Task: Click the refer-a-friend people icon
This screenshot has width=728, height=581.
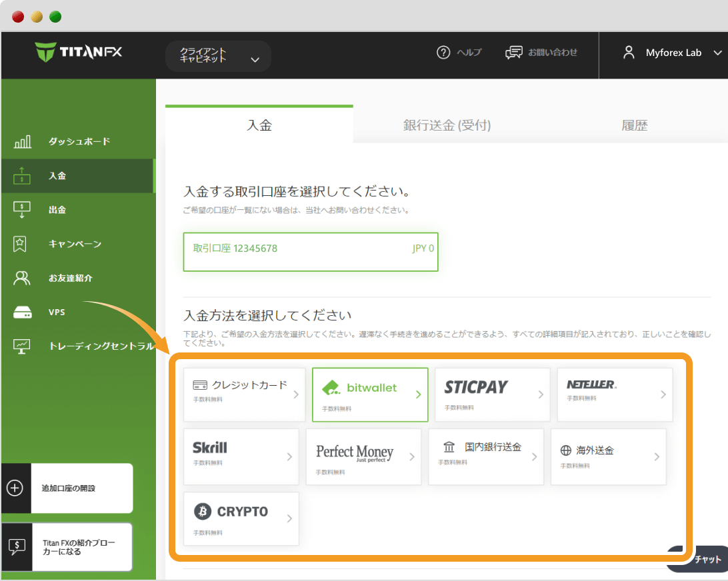Action: 22,278
